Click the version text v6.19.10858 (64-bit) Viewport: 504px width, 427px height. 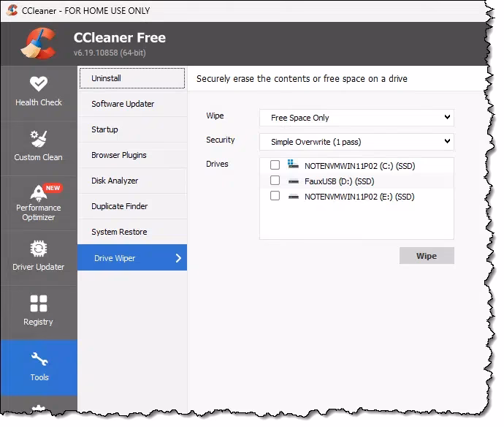[110, 53]
